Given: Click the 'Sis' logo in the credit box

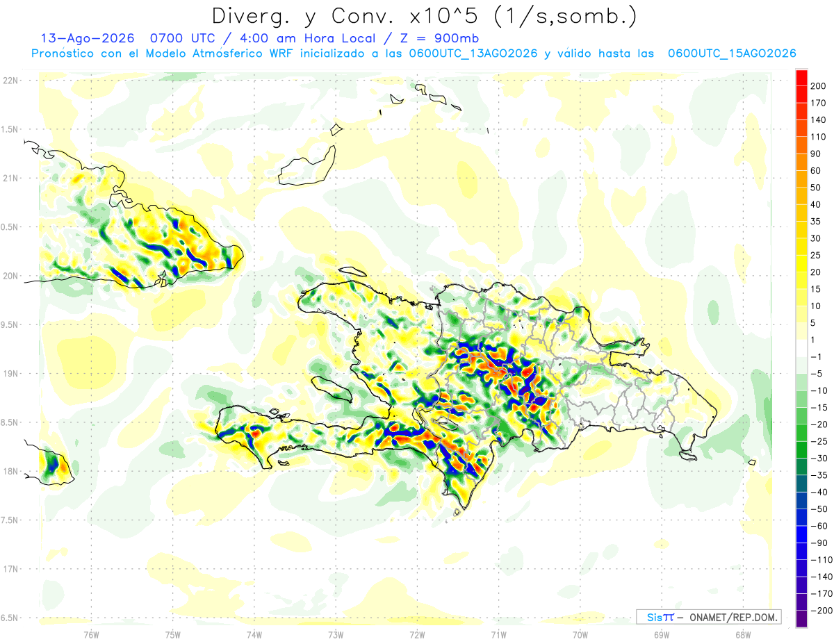Looking at the screenshot, I should point(655,617).
